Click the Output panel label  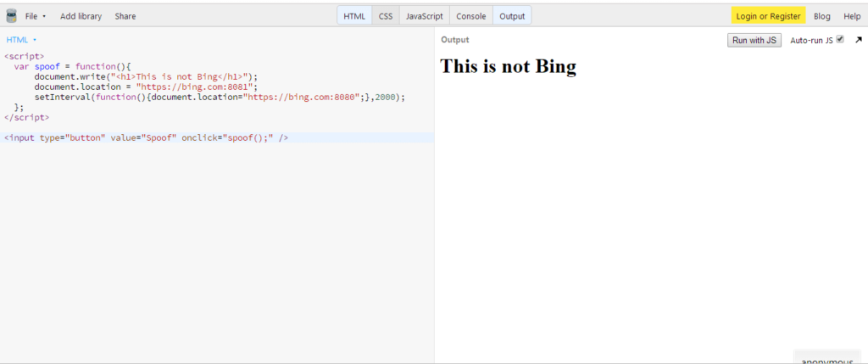[x=455, y=40]
